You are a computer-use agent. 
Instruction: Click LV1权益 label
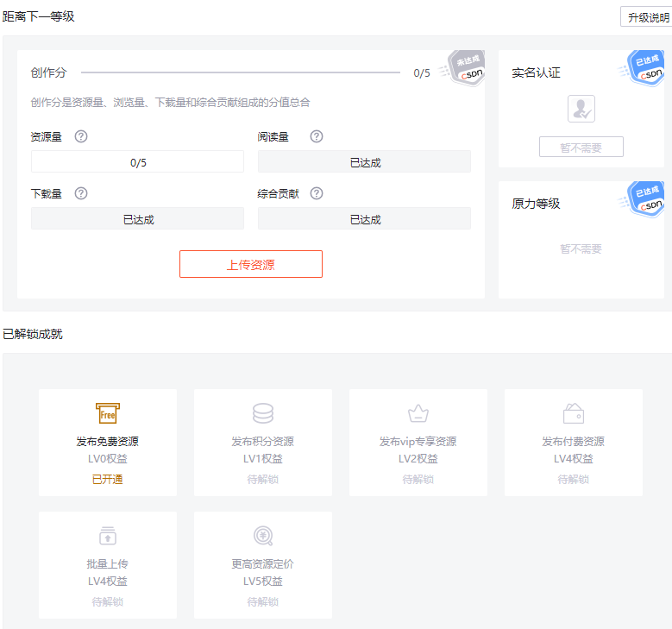(263, 459)
